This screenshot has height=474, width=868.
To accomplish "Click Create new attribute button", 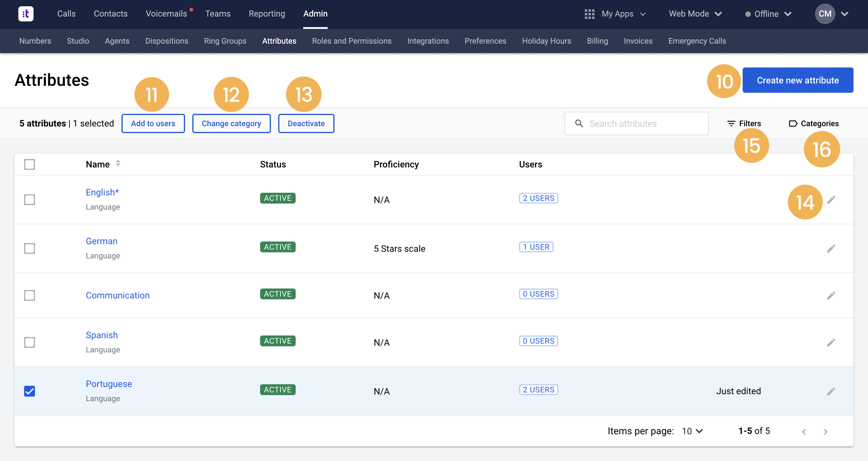I will (x=797, y=80).
